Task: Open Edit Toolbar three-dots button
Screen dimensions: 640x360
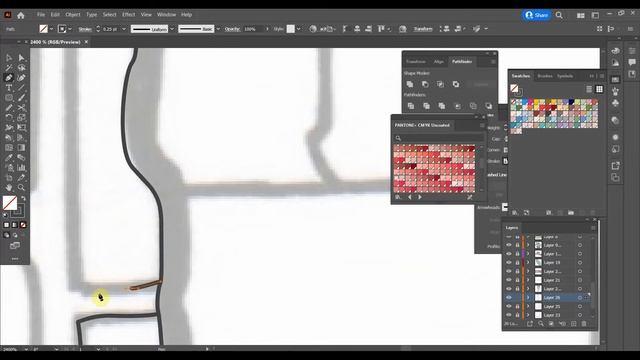Action: 15,259
